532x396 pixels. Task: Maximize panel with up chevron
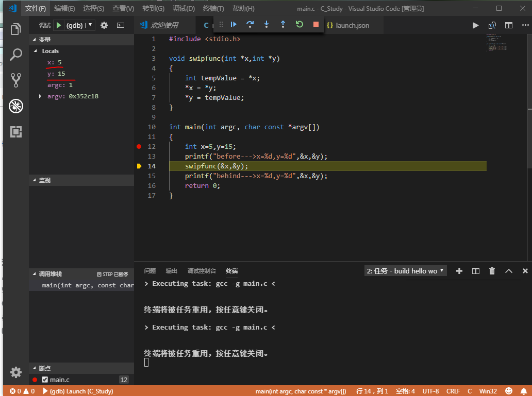(x=509, y=271)
